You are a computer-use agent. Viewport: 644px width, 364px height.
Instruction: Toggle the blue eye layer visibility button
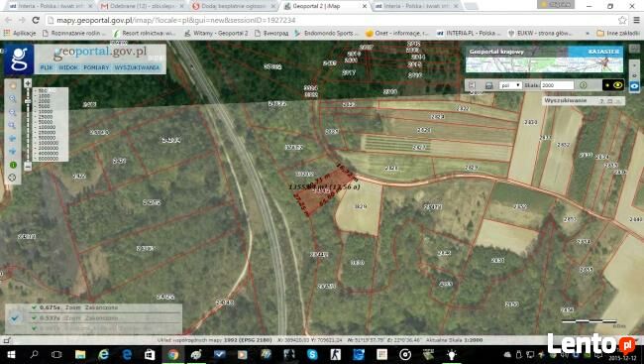pos(634,86)
